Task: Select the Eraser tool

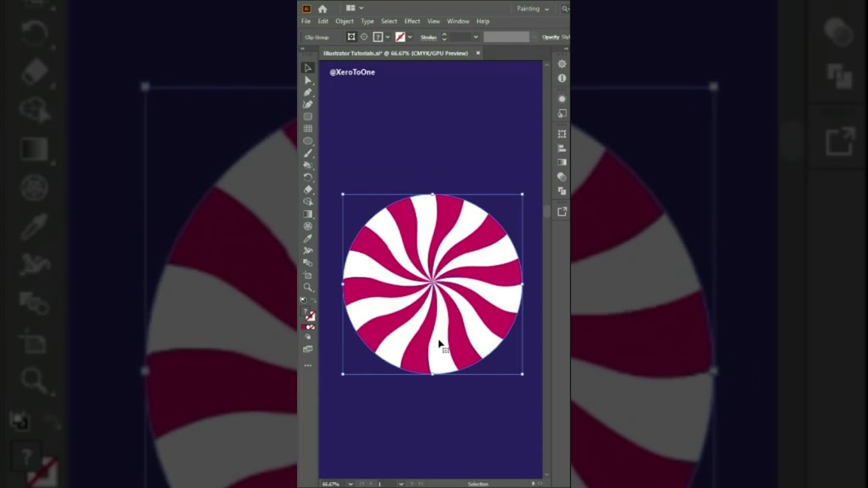Action: [x=308, y=190]
